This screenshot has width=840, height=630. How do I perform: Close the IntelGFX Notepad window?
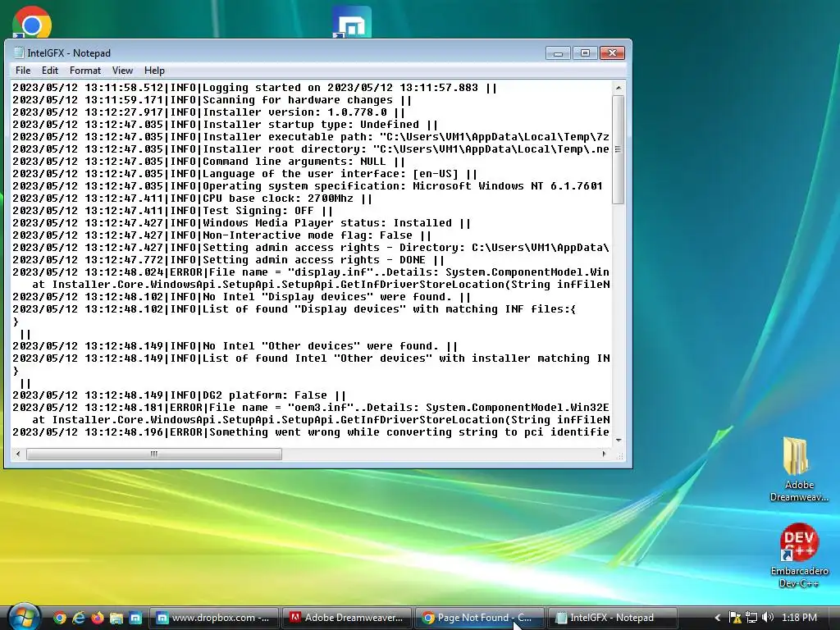pos(612,53)
